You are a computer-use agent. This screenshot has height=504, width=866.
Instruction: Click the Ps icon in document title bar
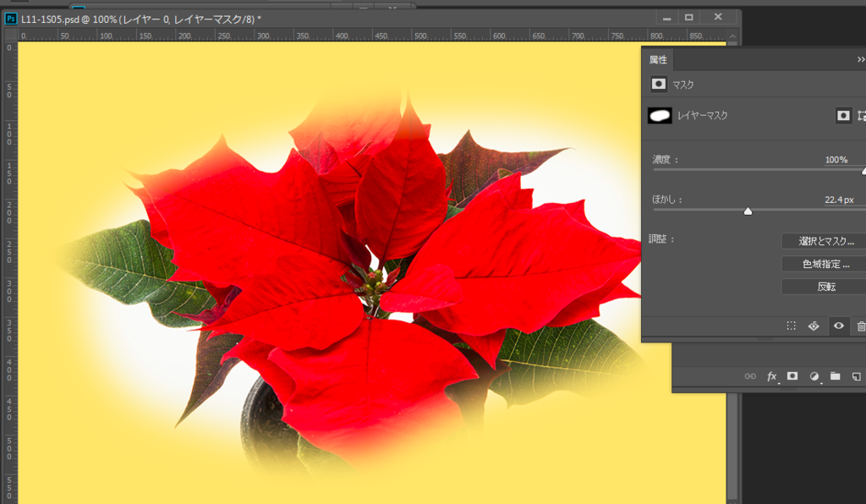(10, 19)
